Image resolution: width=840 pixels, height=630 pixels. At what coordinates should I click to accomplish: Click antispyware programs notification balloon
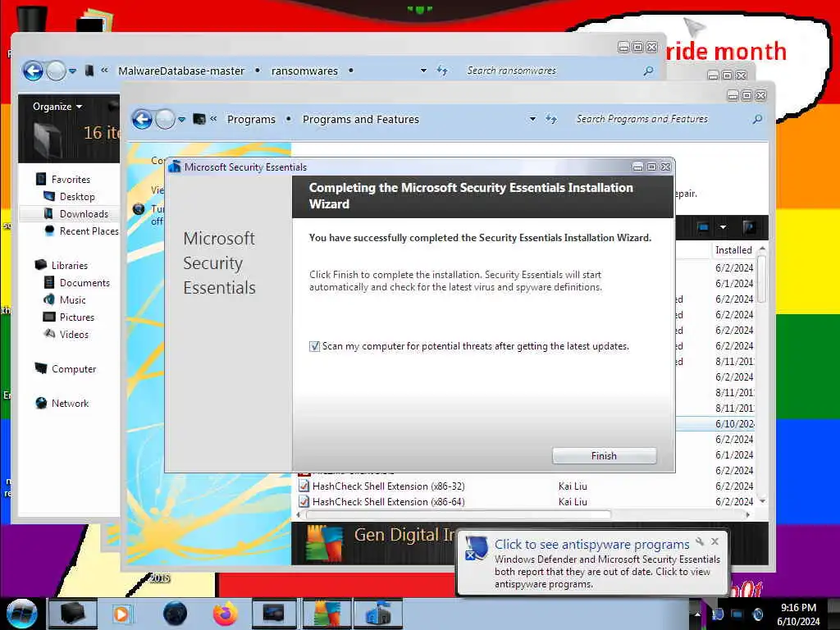coord(592,564)
